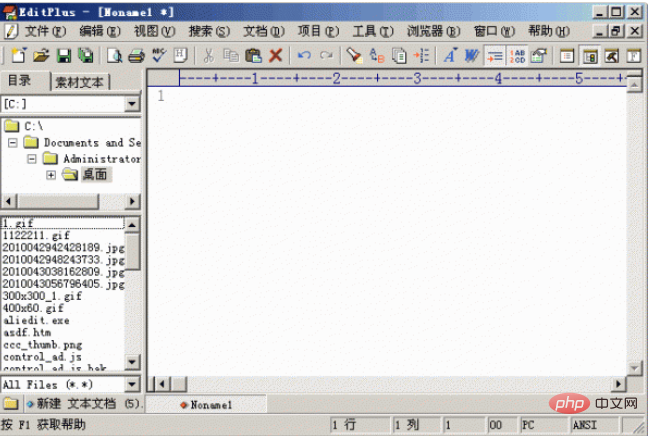Image resolution: width=648 pixels, height=436 pixels.
Task: Click the F full screen toolbar icon
Action: (x=634, y=56)
